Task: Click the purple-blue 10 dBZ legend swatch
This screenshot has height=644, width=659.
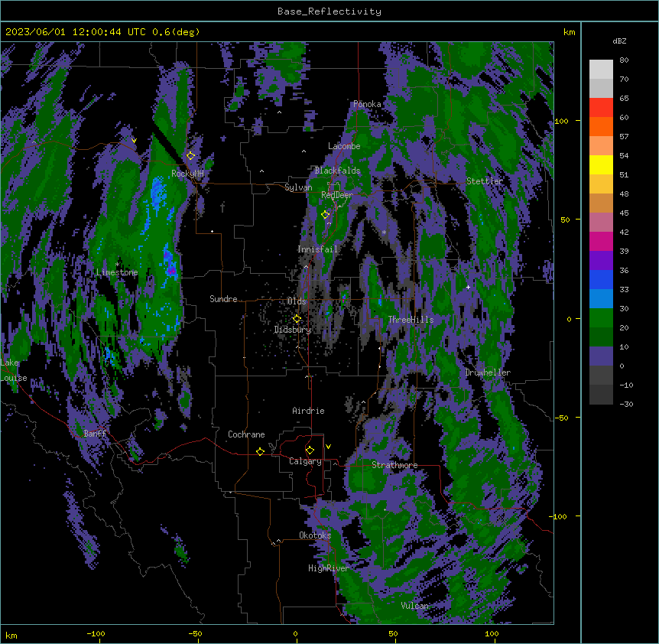Action: [601, 356]
